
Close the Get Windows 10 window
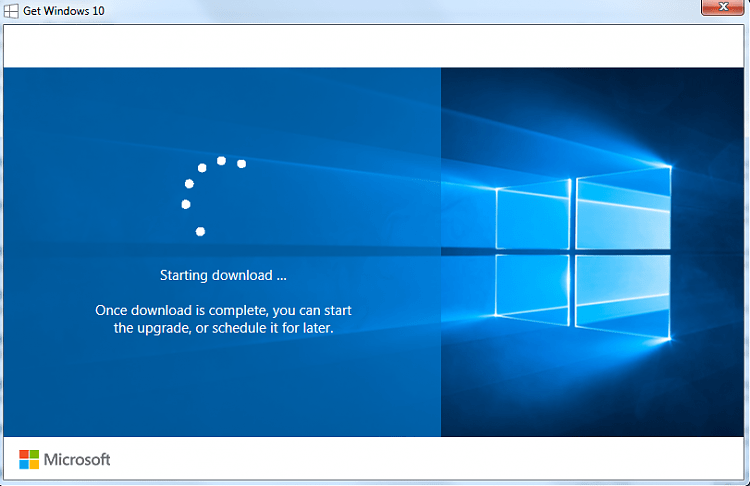[723, 7]
